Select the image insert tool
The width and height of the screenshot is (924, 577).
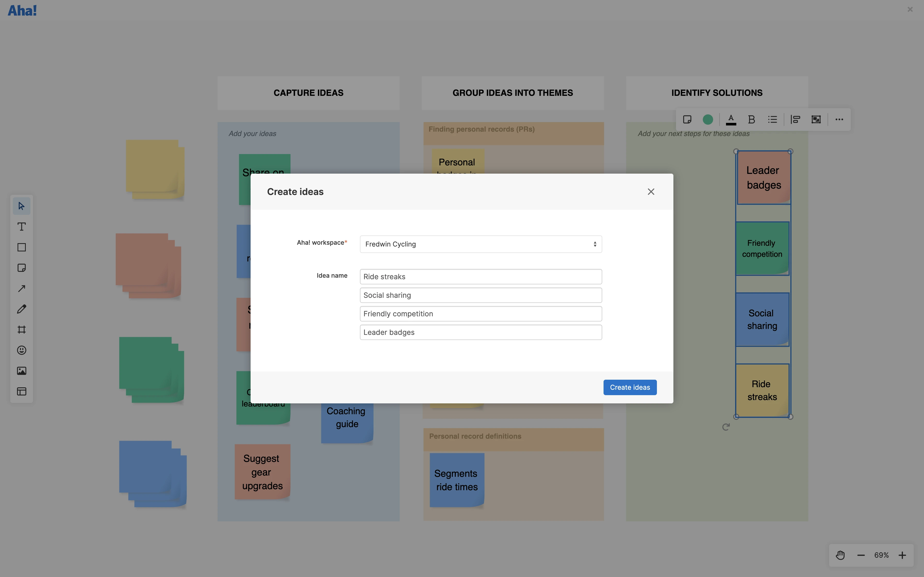tap(22, 371)
